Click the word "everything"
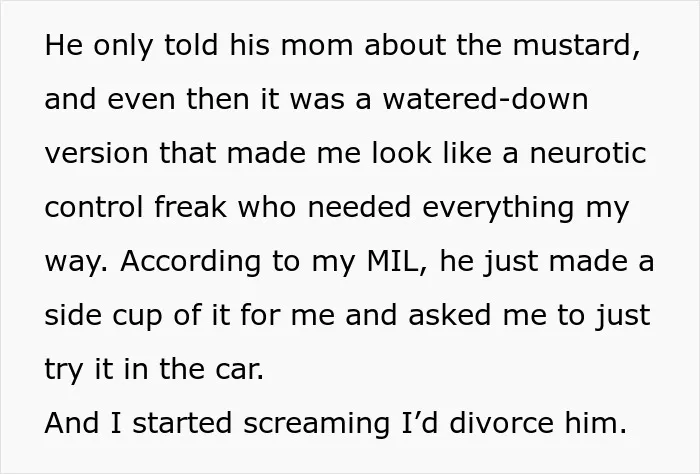700x474 pixels. pos(498,208)
